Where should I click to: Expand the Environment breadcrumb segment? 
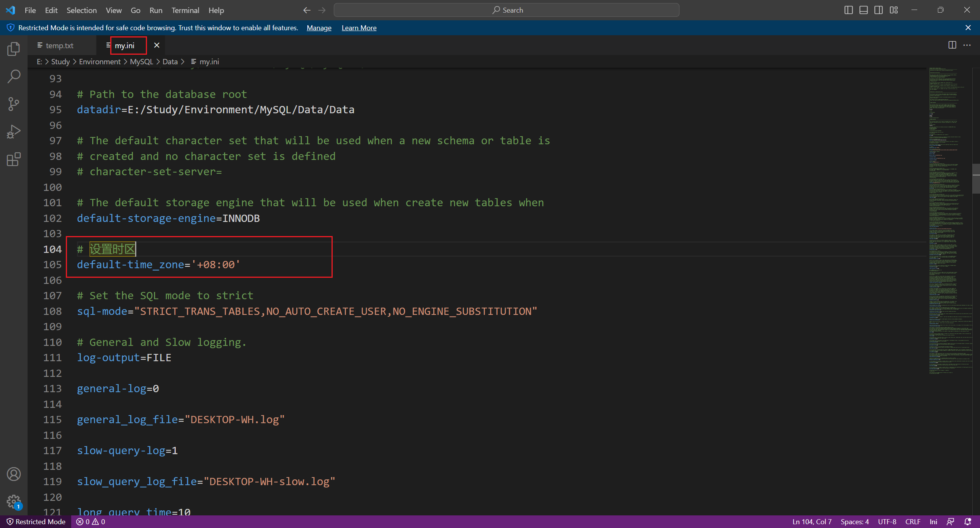100,62
